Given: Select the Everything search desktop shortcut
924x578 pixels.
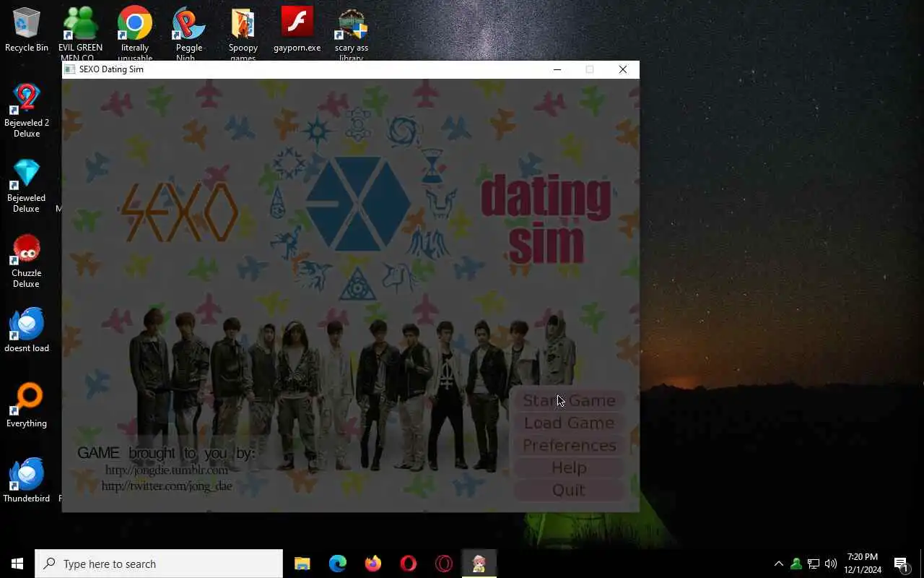Looking at the screenshot, I should 27,406.
